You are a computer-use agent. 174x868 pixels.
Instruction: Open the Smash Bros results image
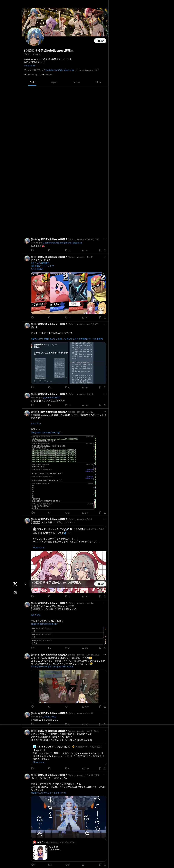click(x=69, y=293)
